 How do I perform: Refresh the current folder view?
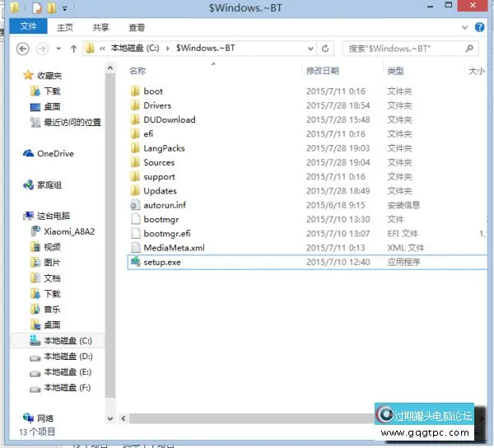(325, 49)
